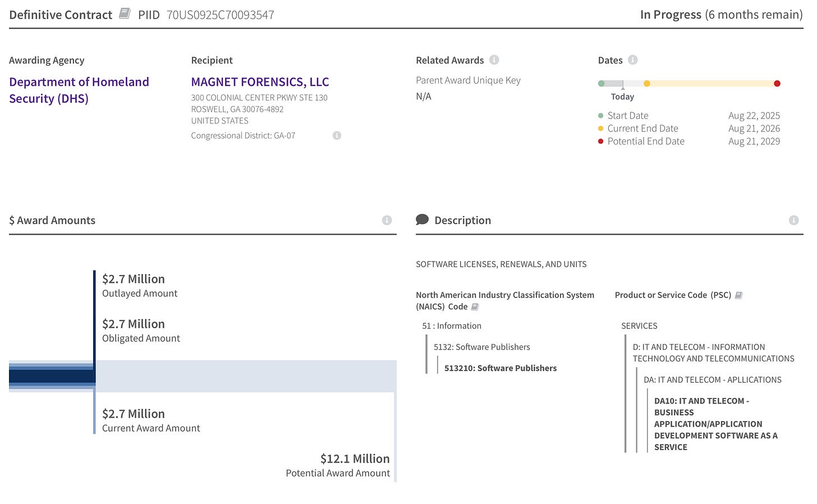
Task: Click 'D: IT AND TELECOM - INFORMATION TECHNOLOGY' row
Action: pyautogui.click(x=714, y=352)
